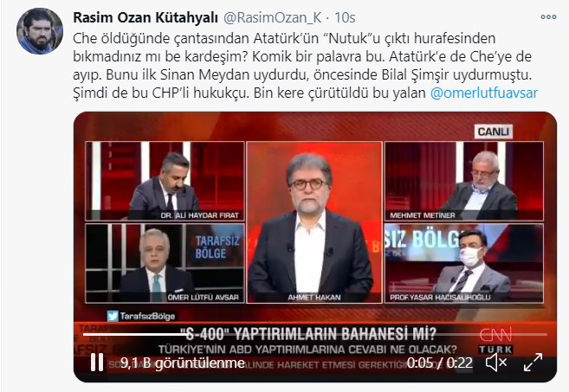The width and height of the screenshot is (569, 392).
Task: Open Rasim Ozan Kütahyalı's profile picture
Action: coord(40,31)
